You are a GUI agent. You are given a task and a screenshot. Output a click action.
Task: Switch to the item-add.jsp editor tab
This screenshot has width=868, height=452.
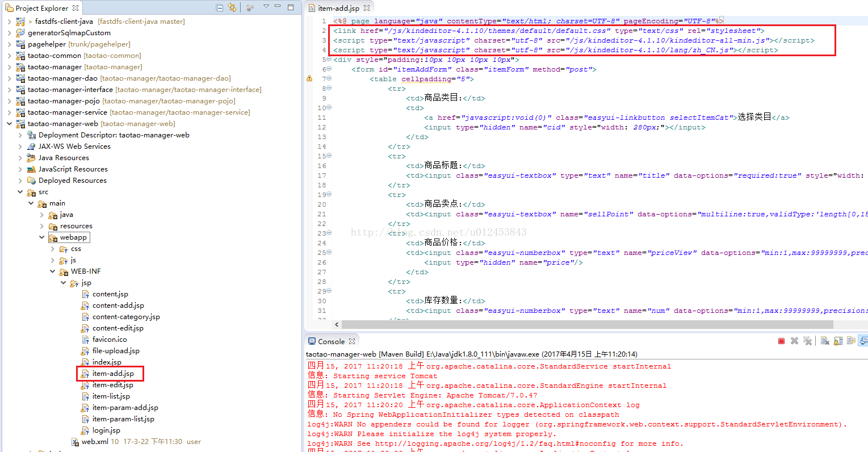coord(338,8)
